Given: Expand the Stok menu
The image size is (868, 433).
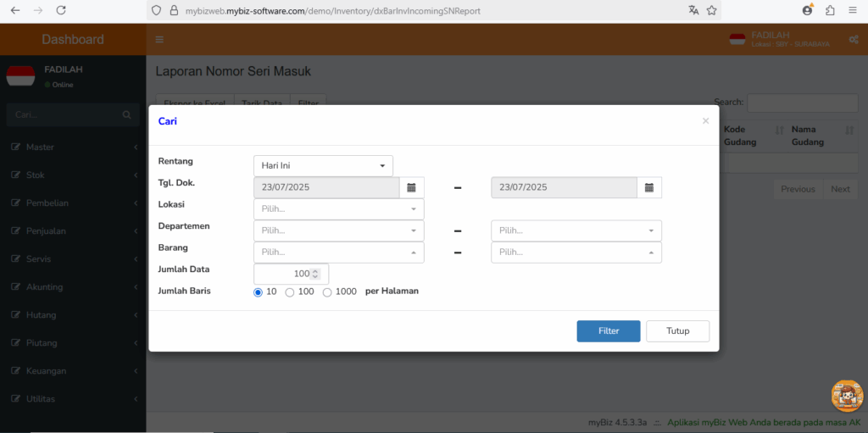Looking at the screenshot, I should tap(75, 175).
